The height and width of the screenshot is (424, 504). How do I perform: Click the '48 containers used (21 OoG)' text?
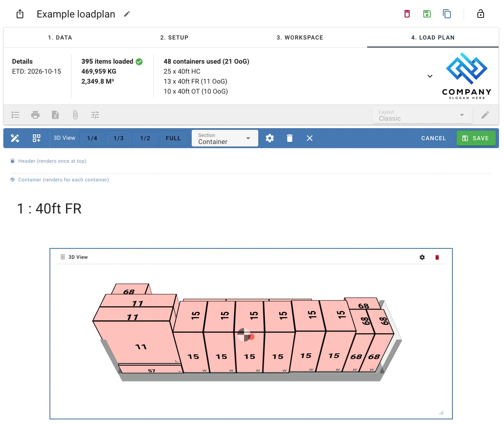click(207, 62)
